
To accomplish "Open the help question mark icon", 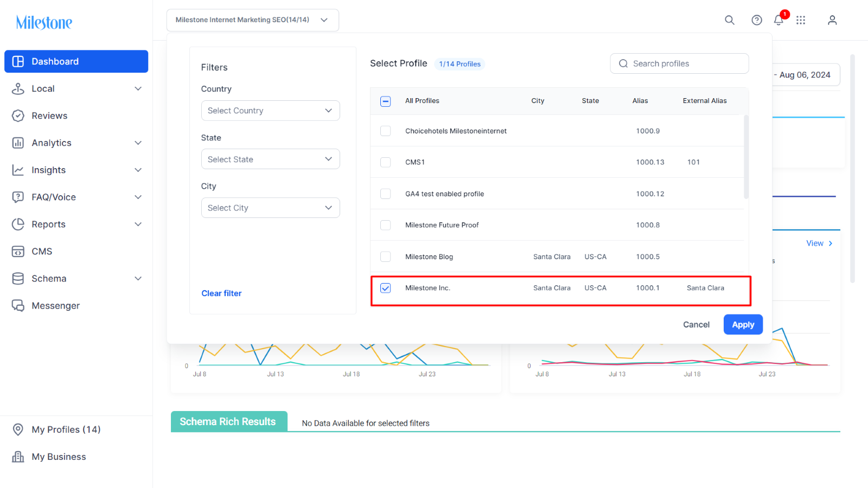I will click(x=757, y=20).
